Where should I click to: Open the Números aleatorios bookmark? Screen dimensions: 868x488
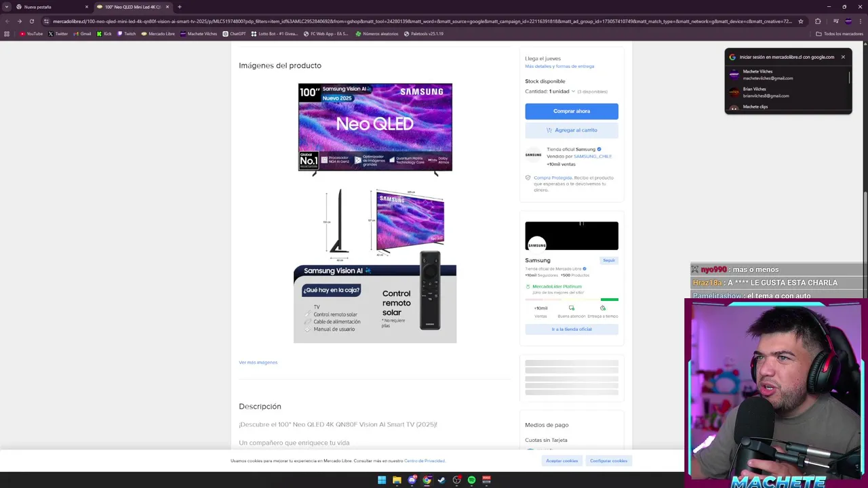pyautogui.click(x=377, y=33)
